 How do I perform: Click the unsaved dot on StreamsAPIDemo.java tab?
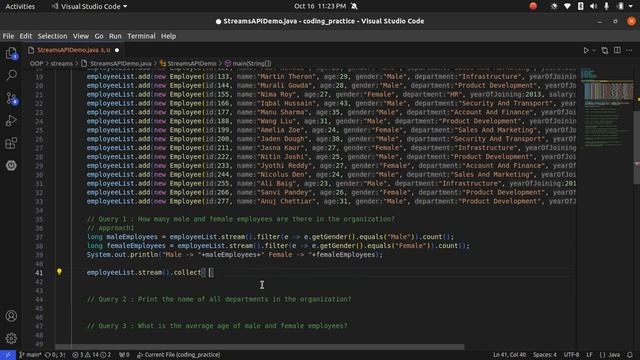click(x=117, y=50)
